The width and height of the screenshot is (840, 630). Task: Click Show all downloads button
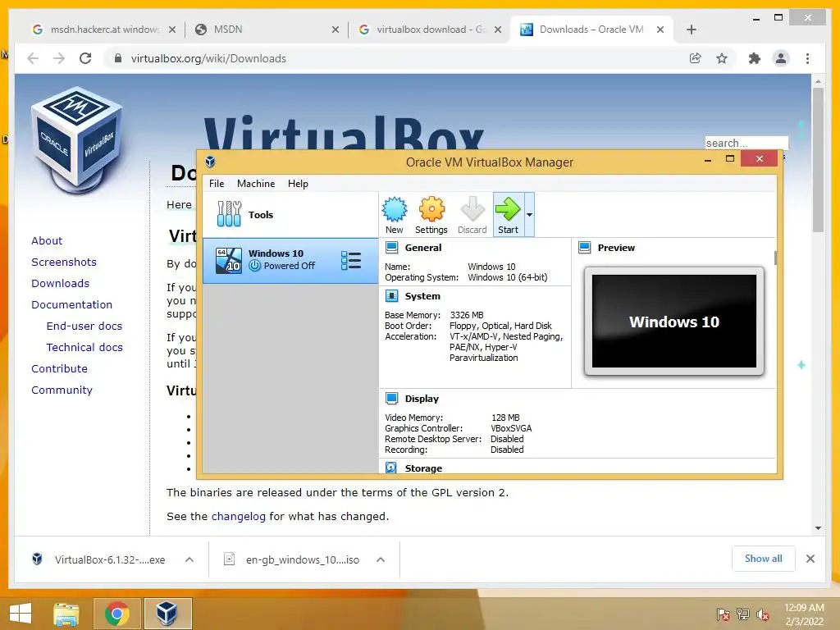[764, 558]
